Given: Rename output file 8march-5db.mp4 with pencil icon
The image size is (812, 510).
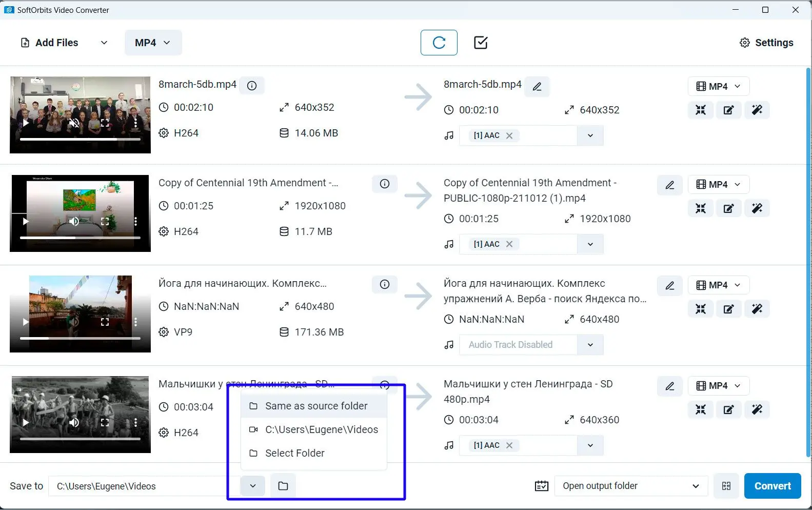Looking at the screenshot, I should (x=537, y=87).
